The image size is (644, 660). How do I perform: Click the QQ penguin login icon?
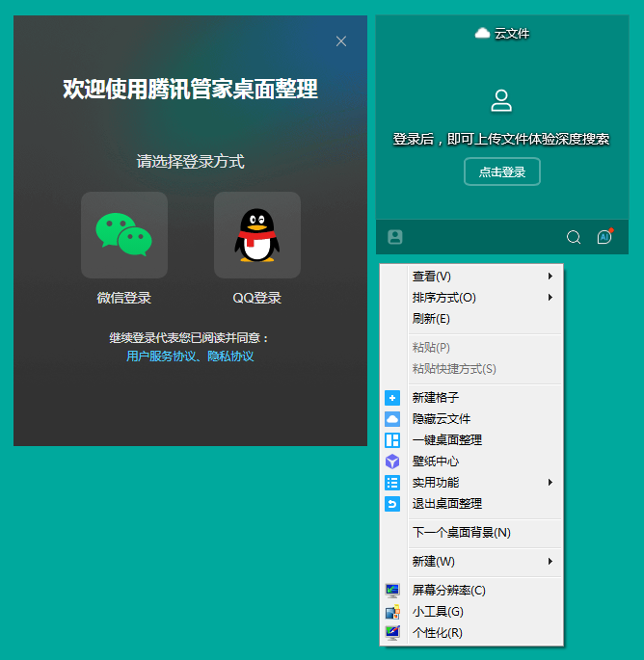(256, 234)
